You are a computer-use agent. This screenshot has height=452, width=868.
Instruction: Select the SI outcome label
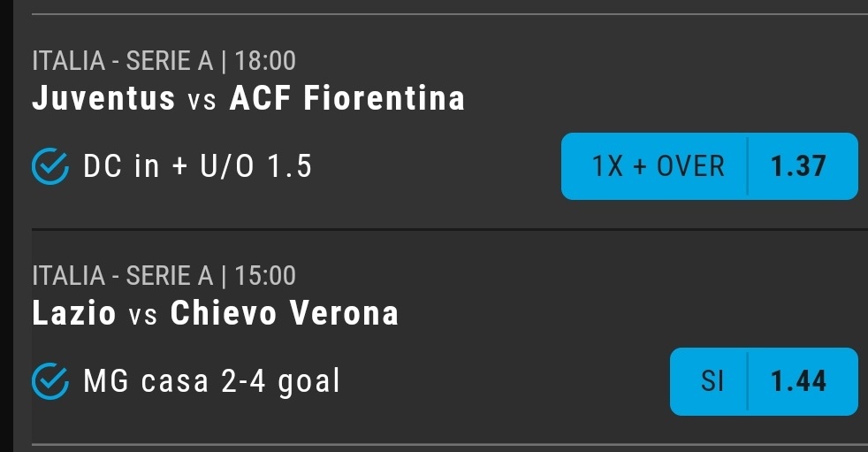point(712,381)
